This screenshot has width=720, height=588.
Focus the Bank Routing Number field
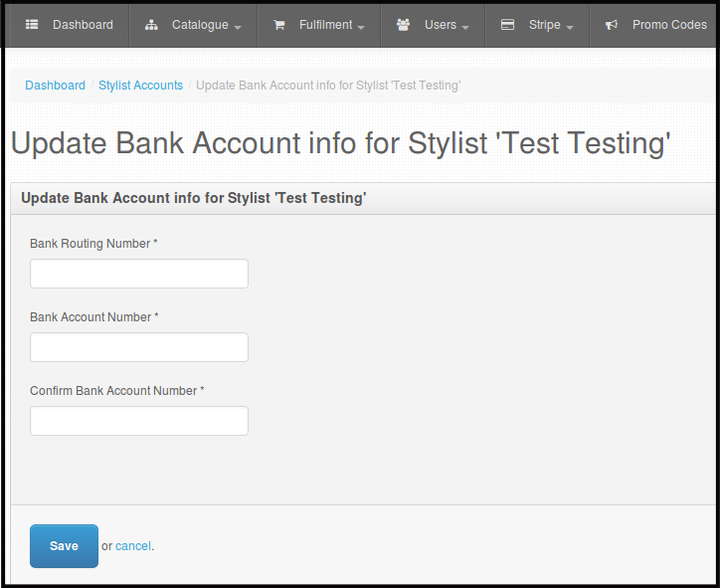click(x=139, y=274)
